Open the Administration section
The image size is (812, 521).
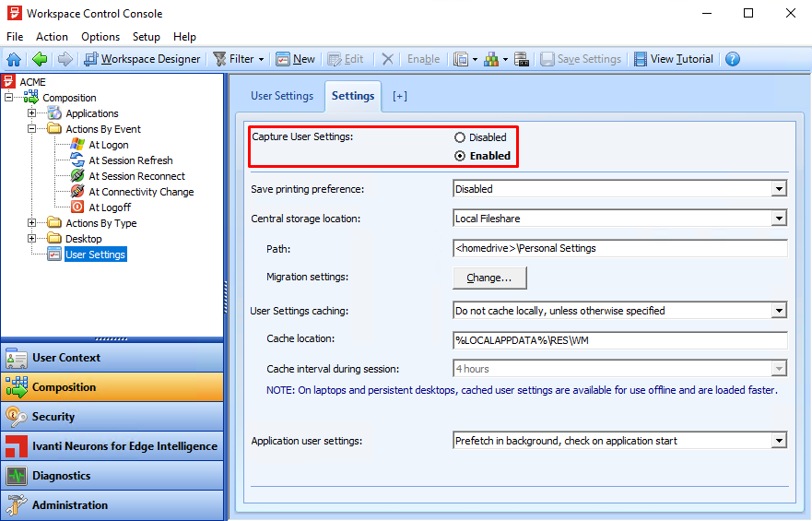tap(112, 505)
